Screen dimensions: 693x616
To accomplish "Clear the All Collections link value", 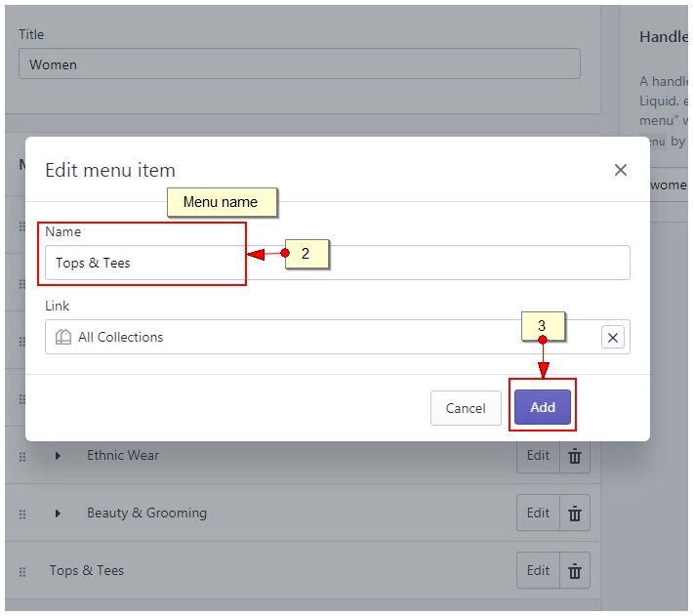I will pos(613,338).
